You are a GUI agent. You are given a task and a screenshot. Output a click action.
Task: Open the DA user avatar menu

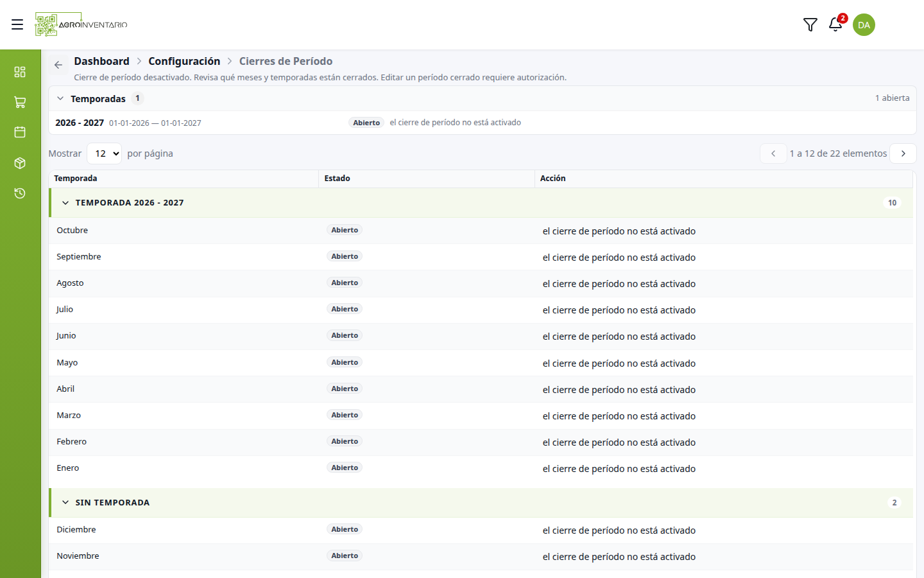pyautogui.click(x=864, y=25)
